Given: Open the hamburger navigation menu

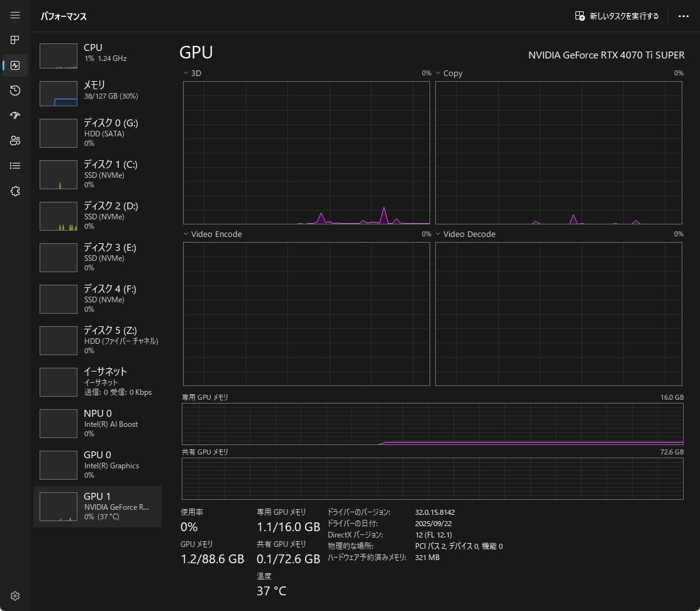Looking at the screenshot, I should tap(15, 16).
